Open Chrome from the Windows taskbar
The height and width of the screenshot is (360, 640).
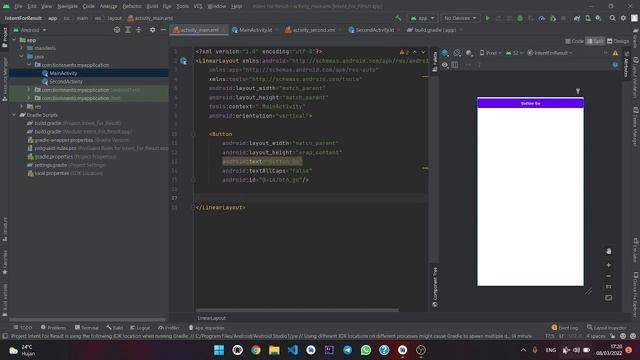[x=256, y=350]
